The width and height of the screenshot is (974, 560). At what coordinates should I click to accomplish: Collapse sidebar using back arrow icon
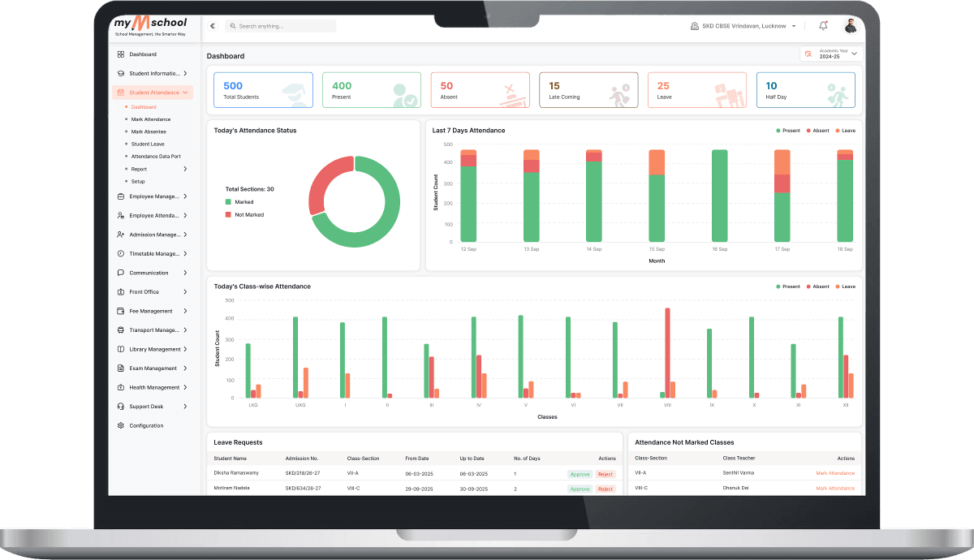coord(213,26)
